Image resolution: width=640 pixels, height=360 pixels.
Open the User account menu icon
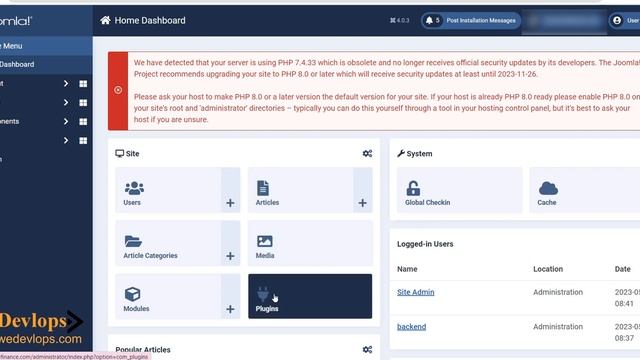pyautogui.click(x=617, y=20)
